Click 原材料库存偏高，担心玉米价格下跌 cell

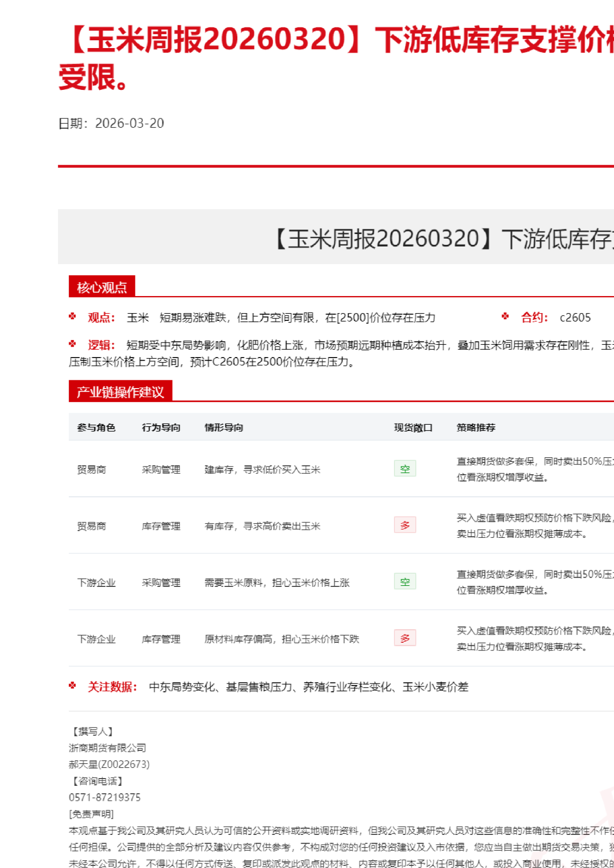pyautogui.click(x=282, y=639)
